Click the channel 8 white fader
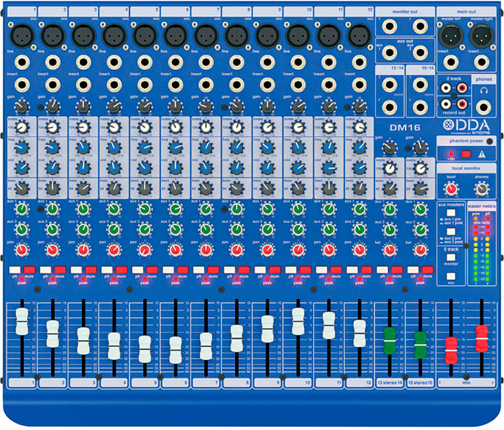504x430 pixels. coord(236,339)
